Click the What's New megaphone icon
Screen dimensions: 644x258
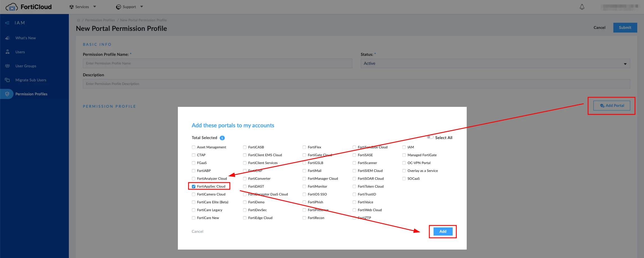[x=8, y=38]
